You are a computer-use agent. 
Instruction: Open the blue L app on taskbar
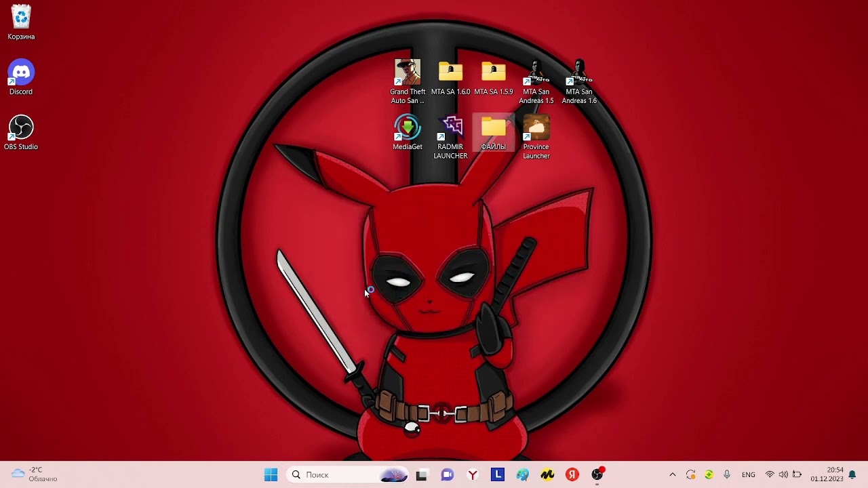[498, 474]
